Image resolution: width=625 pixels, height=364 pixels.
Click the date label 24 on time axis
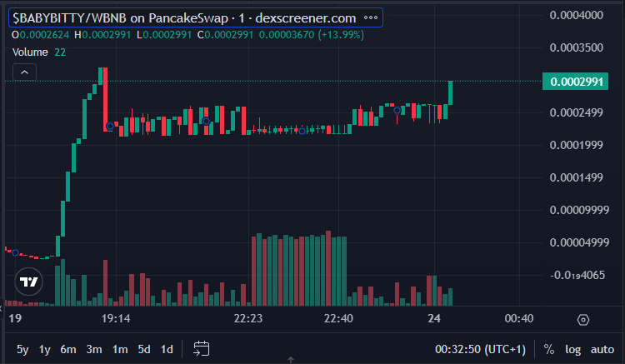[x=434, y=318]
